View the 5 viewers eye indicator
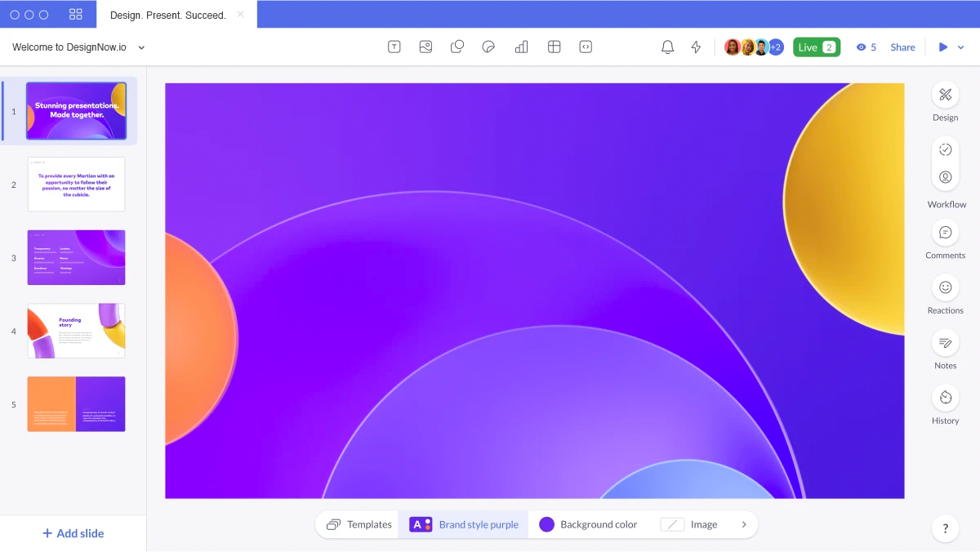Viewport: 980px width, 552px height. pyautogui.click(x=866, y=47)
